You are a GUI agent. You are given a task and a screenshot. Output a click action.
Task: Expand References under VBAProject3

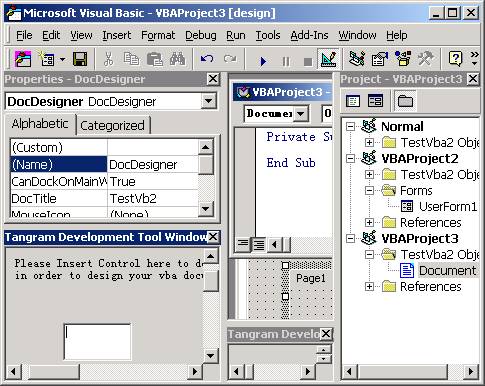[369, 287]
